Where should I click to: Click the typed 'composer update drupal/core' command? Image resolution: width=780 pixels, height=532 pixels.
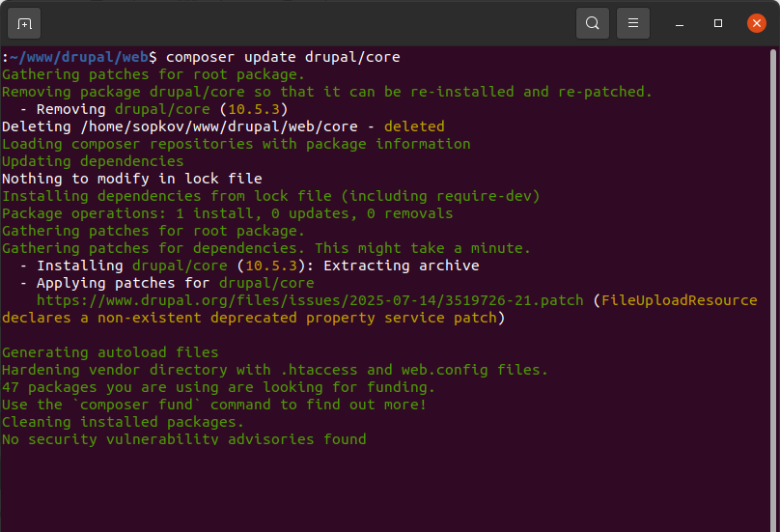(x=283, y=57)
